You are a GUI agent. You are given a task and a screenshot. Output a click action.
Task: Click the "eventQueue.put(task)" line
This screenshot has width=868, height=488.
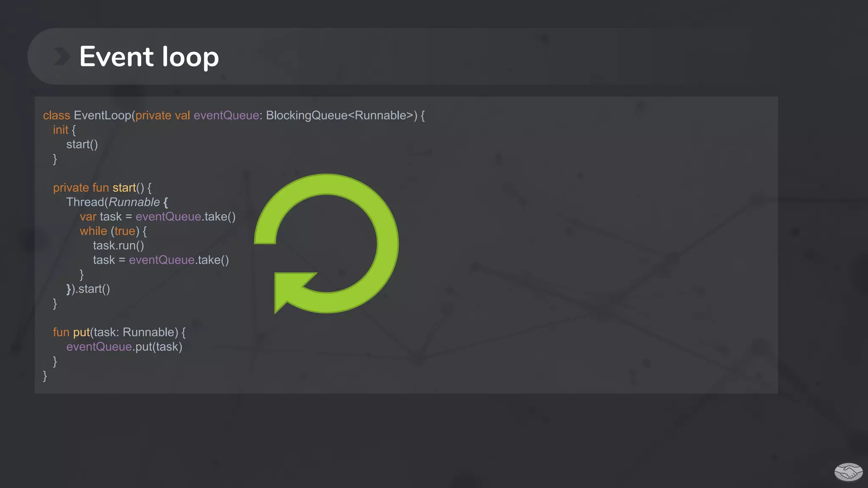[124, 347]
